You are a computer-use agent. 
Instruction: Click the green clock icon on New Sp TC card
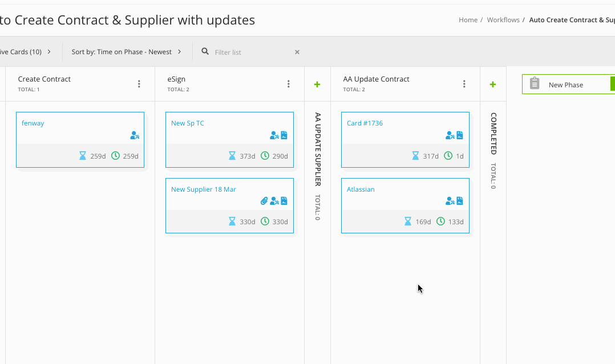(265, 156)
